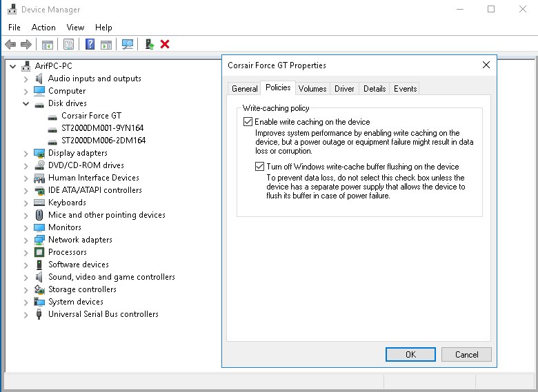Screen dimensions: 538x392
Task: Click the Forward arrow toolbar icon
Action: (x=26, y=44)
